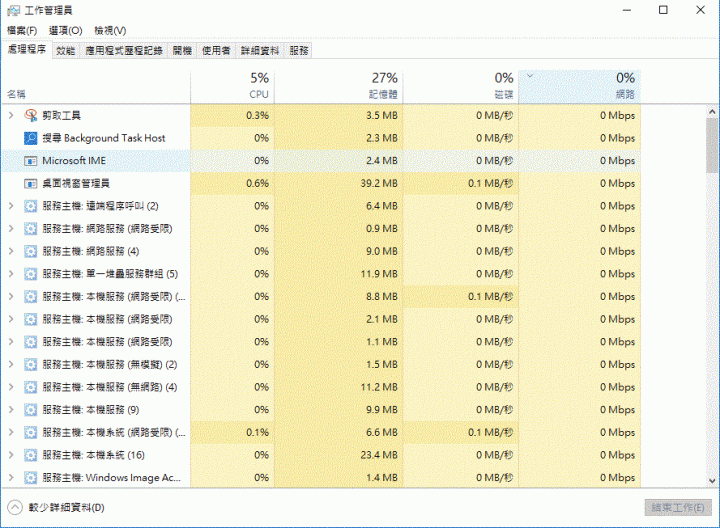The height and width of the screenshot is (528, 720).
Task: Click the 0.6% CPU cell
Action: click(232, 183)
